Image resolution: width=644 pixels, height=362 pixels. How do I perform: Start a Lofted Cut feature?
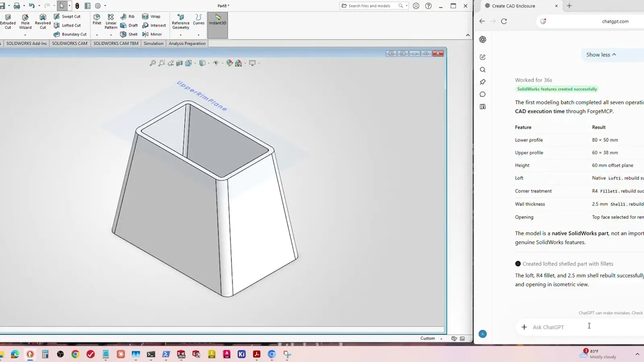tap(67, 25)
